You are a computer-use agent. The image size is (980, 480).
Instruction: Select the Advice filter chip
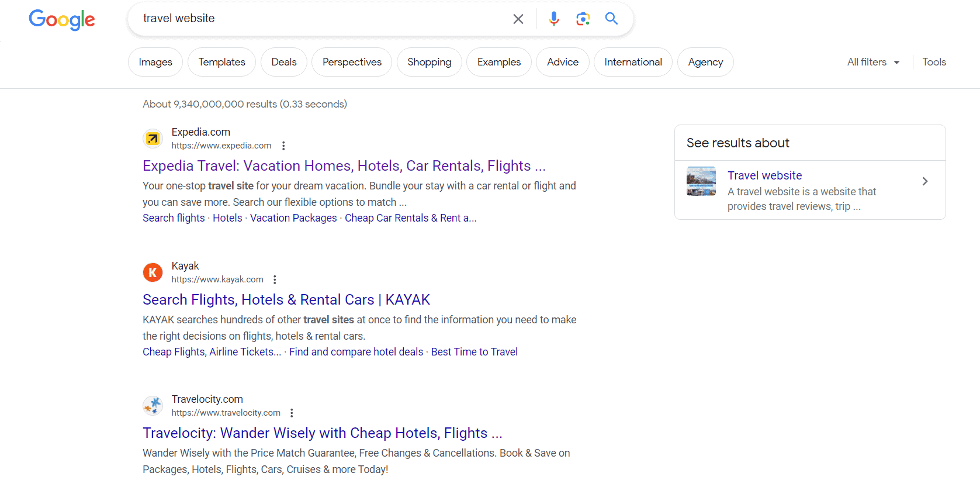pyautogui.click(x=563, y=62)
